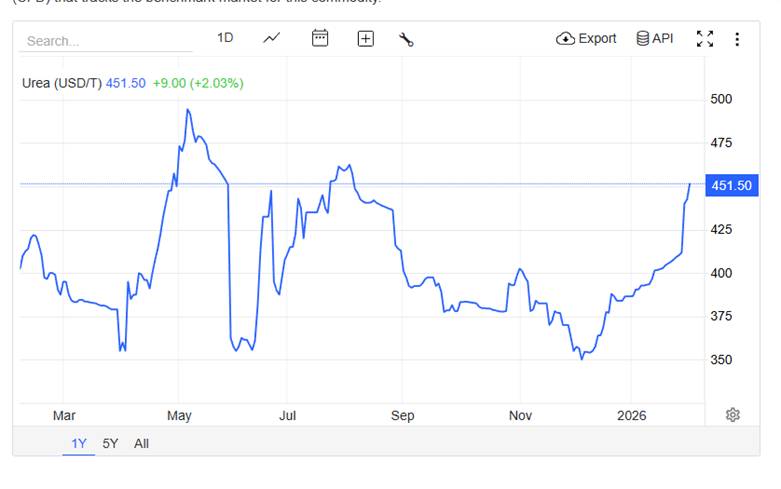Select the 1Y time range tab

pyautogui.click(x=79, y=443)
